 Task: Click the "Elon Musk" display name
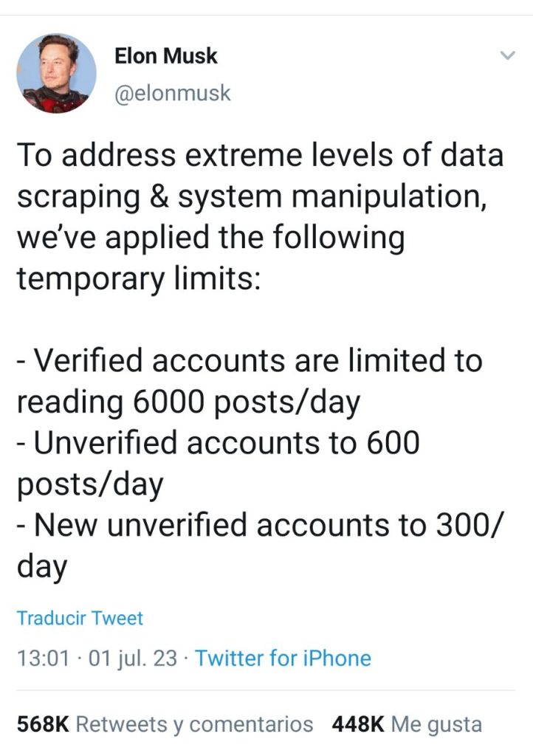166,56
